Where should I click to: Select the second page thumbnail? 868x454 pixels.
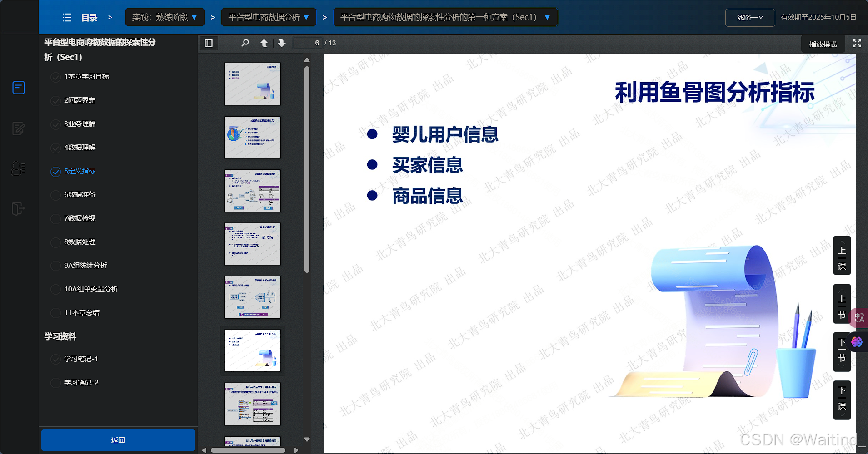(x=253, y=137)
